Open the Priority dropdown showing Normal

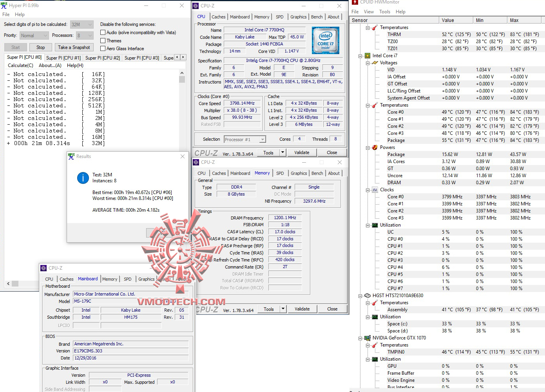pyautogui.click(x=34, y=36)
